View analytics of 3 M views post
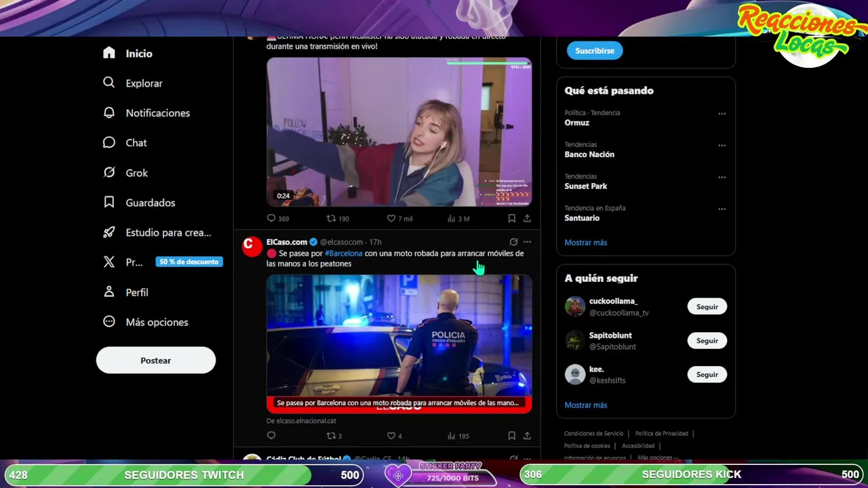This screenshot has width=868, height=488. (x=458, y=218)
